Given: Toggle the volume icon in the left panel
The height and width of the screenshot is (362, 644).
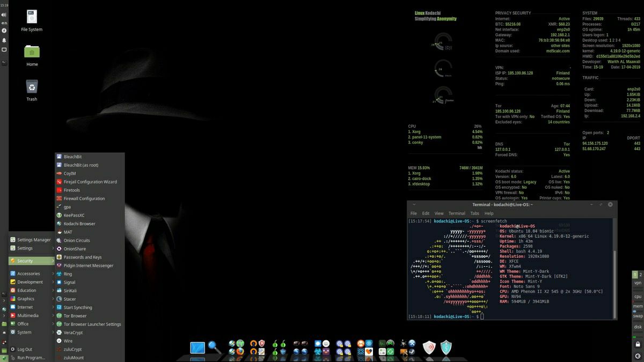Looking at the screenshot, I should point(4,15).
